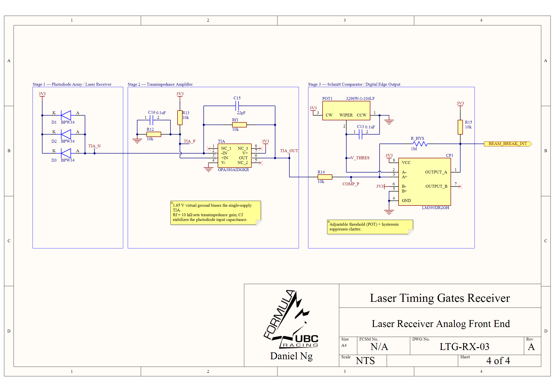Click the TIA_OUT net label
Image resolution: width=555 pixels, height=392 pixels.
[289, 151]
